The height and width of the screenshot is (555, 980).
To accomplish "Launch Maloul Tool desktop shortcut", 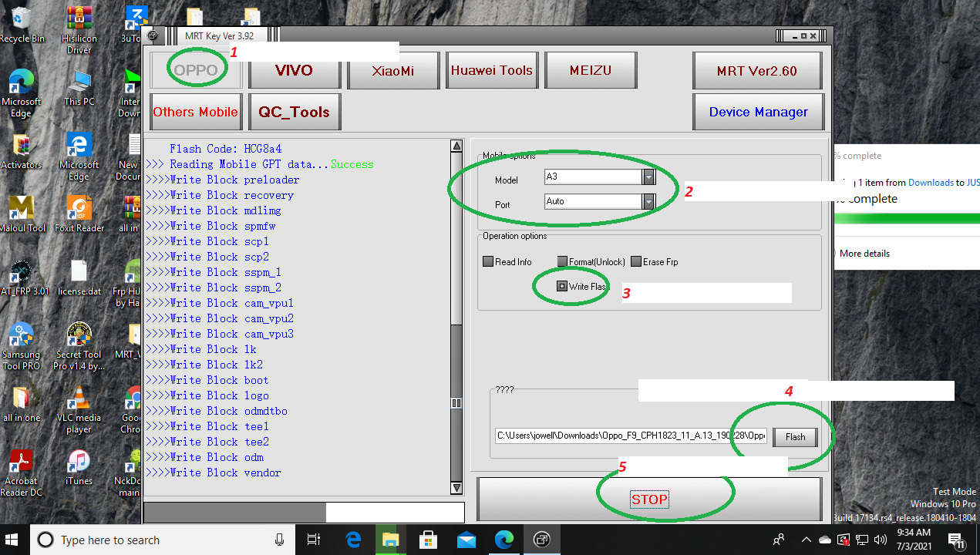I will 22,214.
